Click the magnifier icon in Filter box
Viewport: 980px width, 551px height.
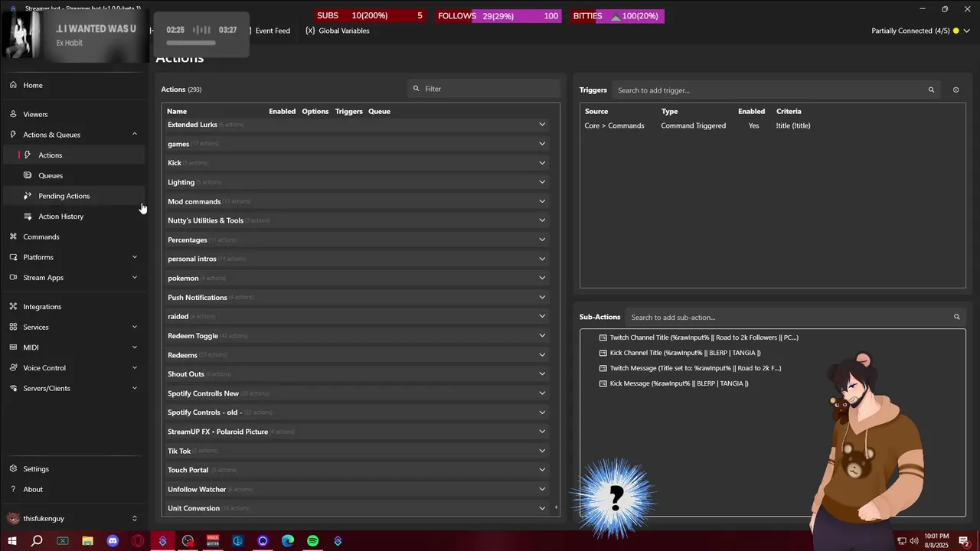(416, 89)
